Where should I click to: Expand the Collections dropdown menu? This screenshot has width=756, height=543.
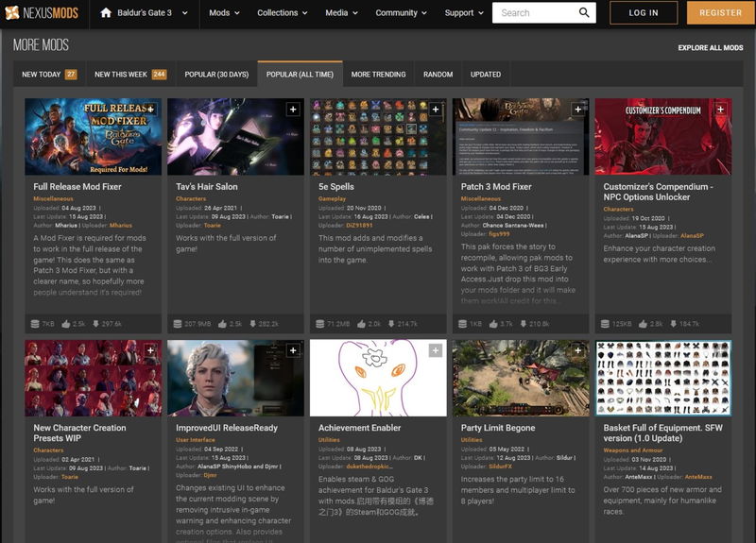(283, 13)
